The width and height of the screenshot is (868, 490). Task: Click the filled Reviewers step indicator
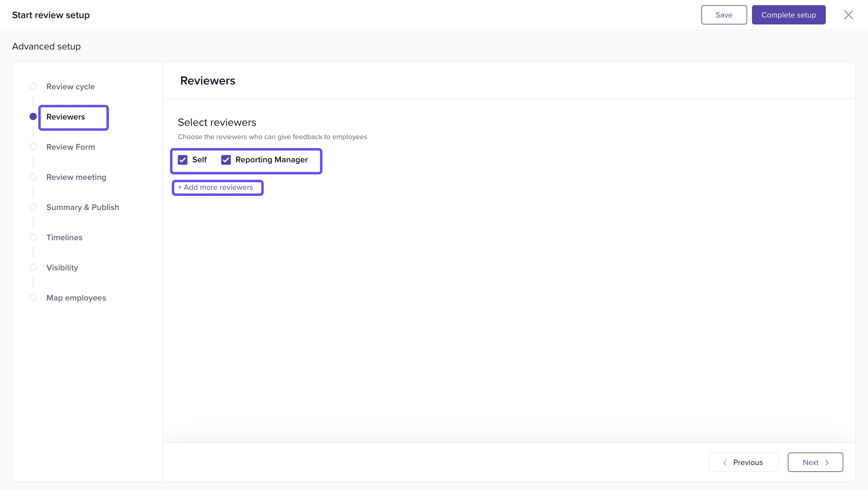tap(33, 117)
